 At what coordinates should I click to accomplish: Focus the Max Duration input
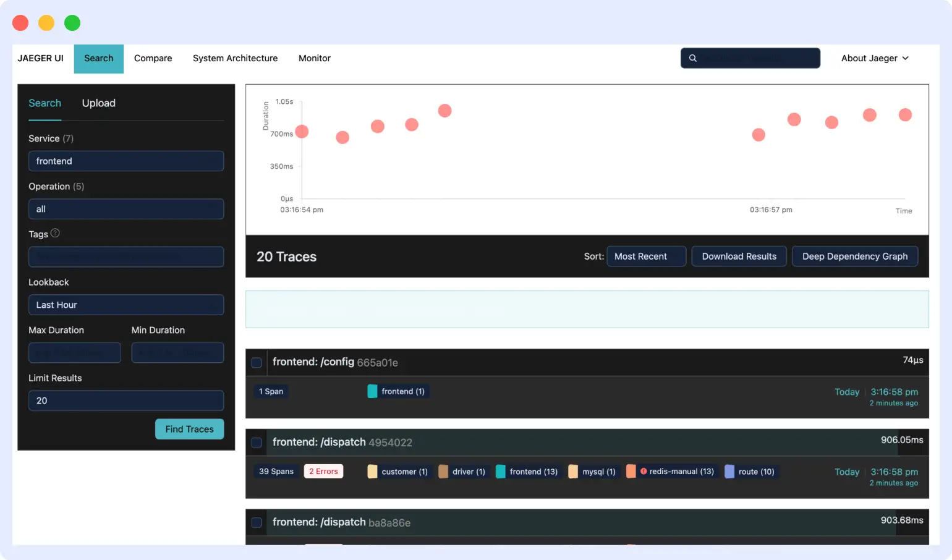[x=75, y=353]
